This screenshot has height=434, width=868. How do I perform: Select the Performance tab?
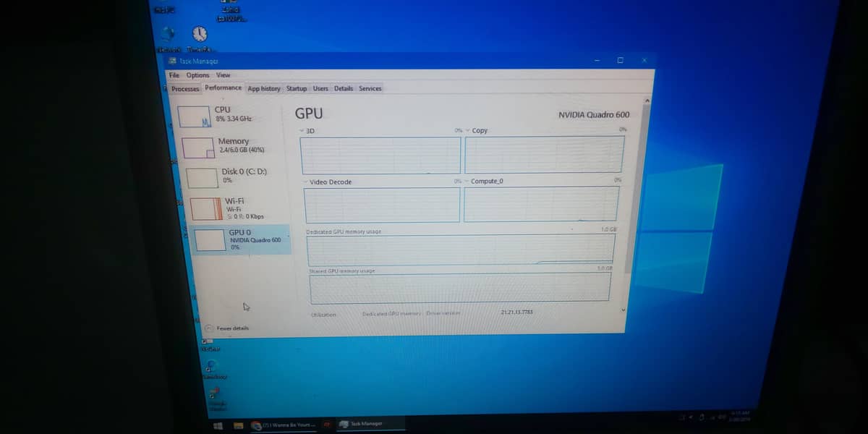pos(223,88)
